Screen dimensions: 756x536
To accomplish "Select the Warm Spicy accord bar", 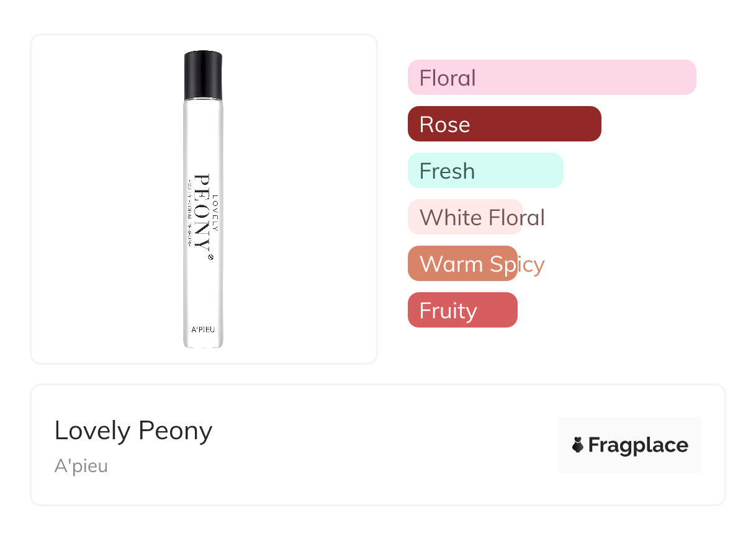I will coord(462,264).
